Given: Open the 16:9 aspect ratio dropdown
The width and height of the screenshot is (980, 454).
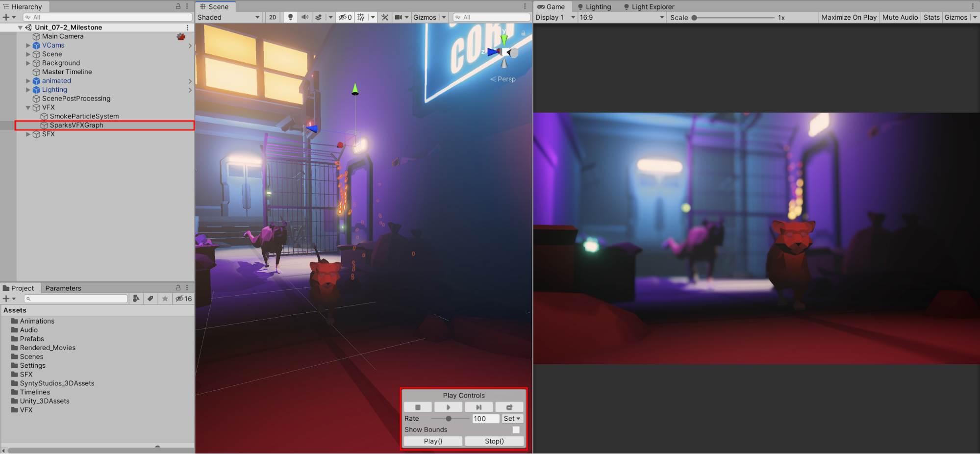Looking at the screenshot, I should pyautogui.click(x=622, y=17).
